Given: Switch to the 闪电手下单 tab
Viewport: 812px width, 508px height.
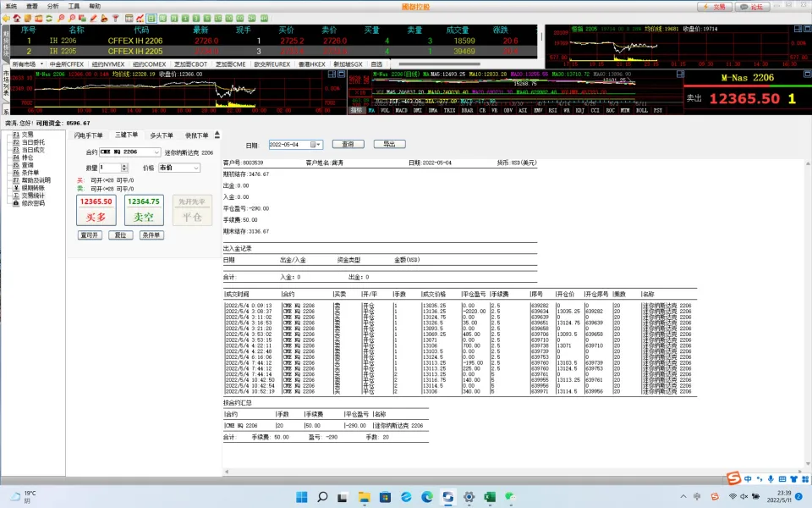Looking at the screenshot, I should (89, 135).
